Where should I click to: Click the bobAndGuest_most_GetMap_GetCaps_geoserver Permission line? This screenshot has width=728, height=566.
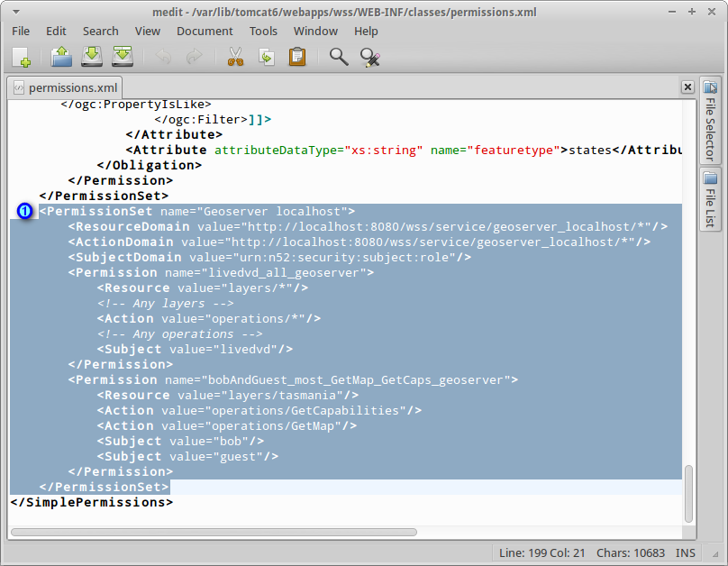coord(293,379)
